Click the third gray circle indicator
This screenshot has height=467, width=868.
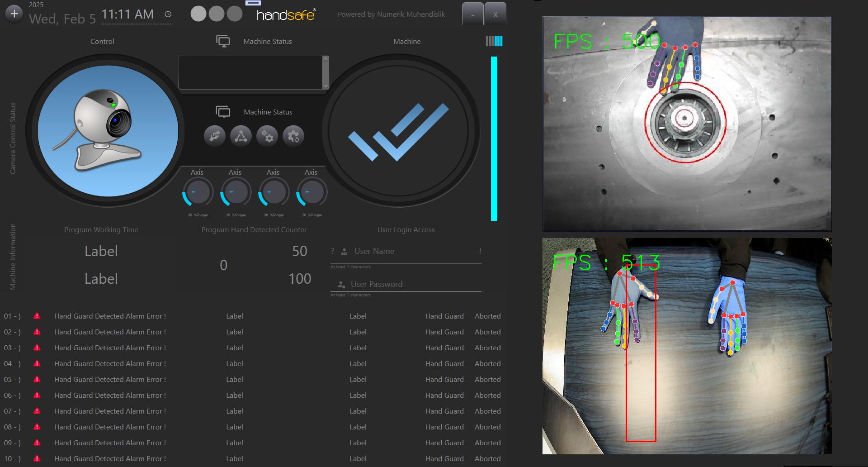235,14
